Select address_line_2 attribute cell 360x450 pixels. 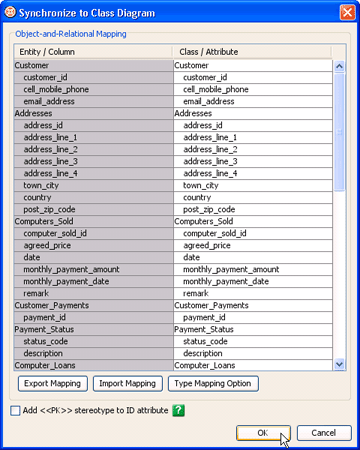coord(253,149)
